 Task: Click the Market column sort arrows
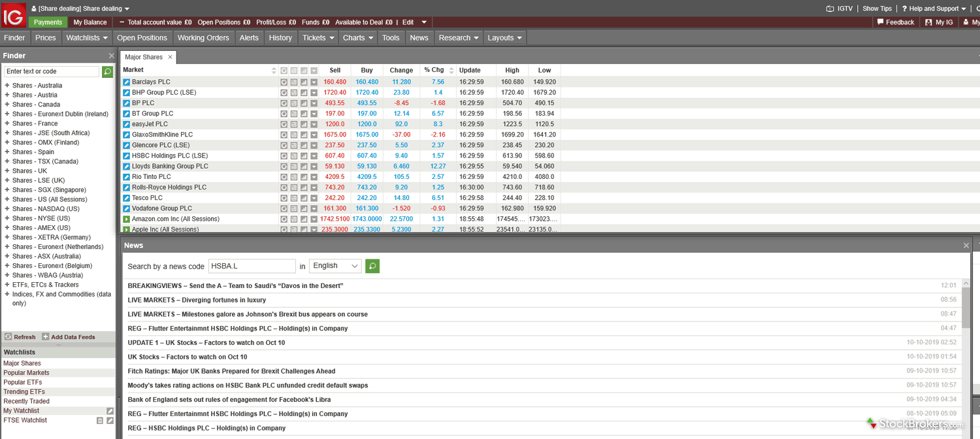[274, 71]
